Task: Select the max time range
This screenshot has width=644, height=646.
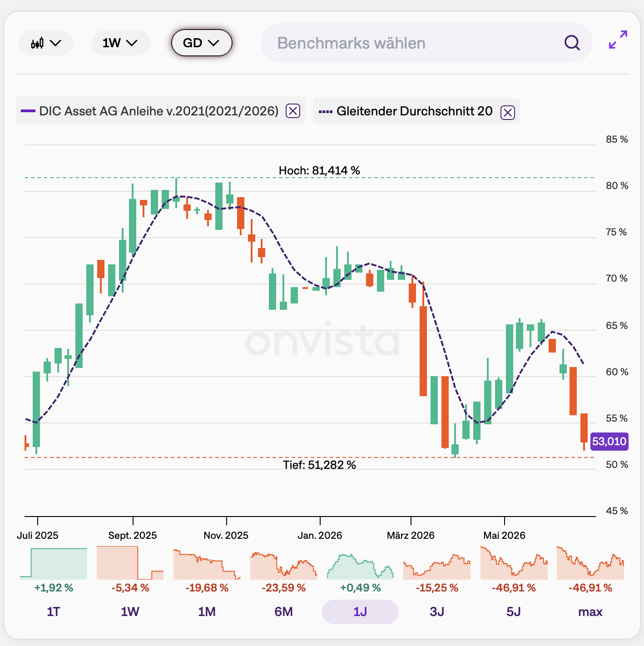Action: pyautogui.click(x=590, y=612)
